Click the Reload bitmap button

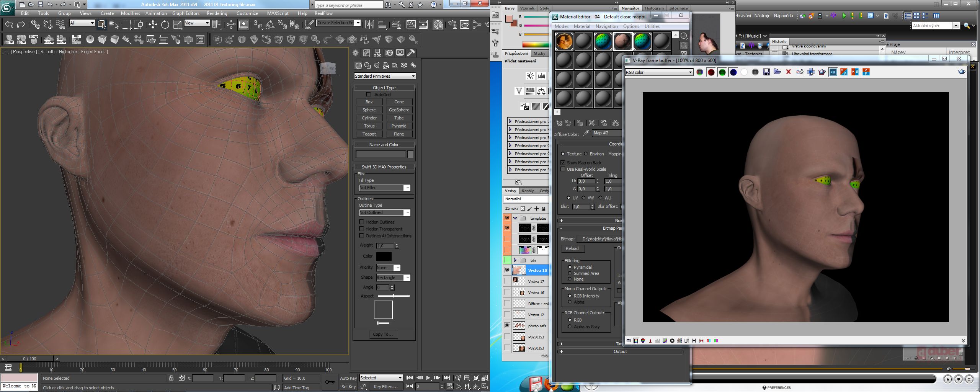[572, 248]
